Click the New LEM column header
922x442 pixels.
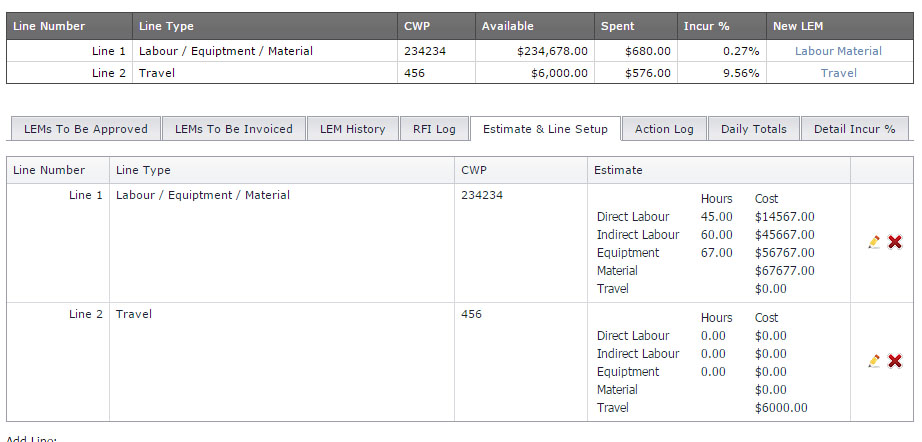click(x=798, y=26)
